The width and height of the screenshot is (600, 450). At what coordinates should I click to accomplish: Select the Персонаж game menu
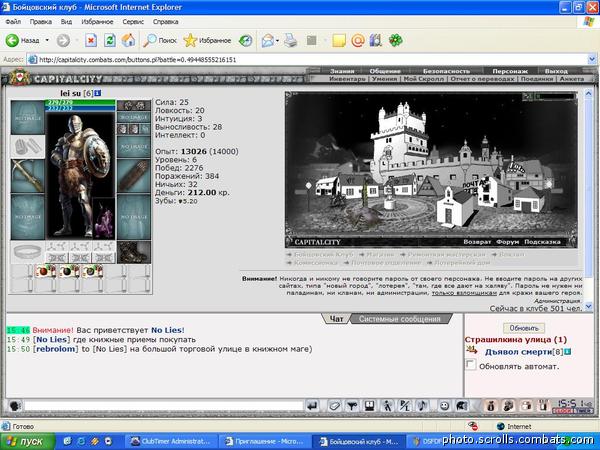point(510,71)
